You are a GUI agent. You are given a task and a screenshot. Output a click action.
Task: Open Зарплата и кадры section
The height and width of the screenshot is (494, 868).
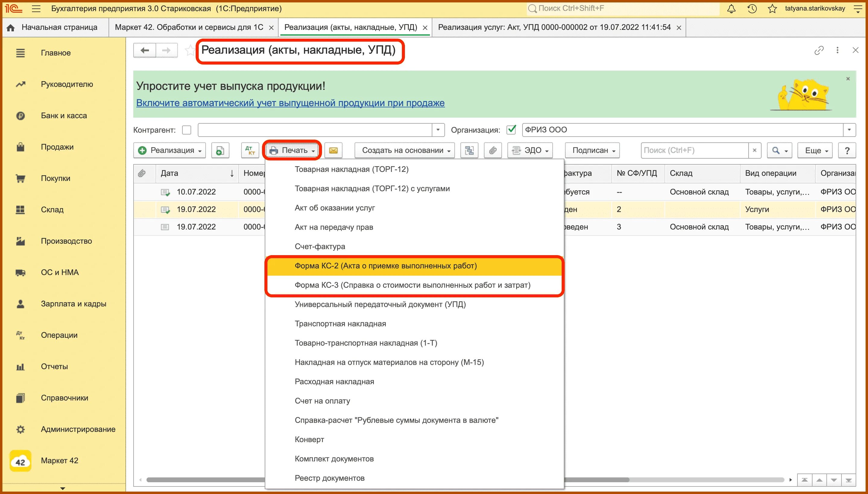[73, 304]
